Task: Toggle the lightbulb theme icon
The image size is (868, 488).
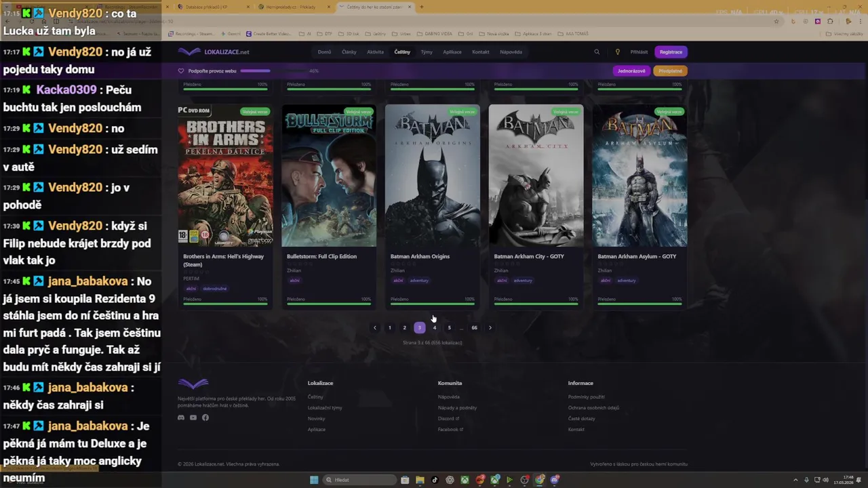Action: 617,52
